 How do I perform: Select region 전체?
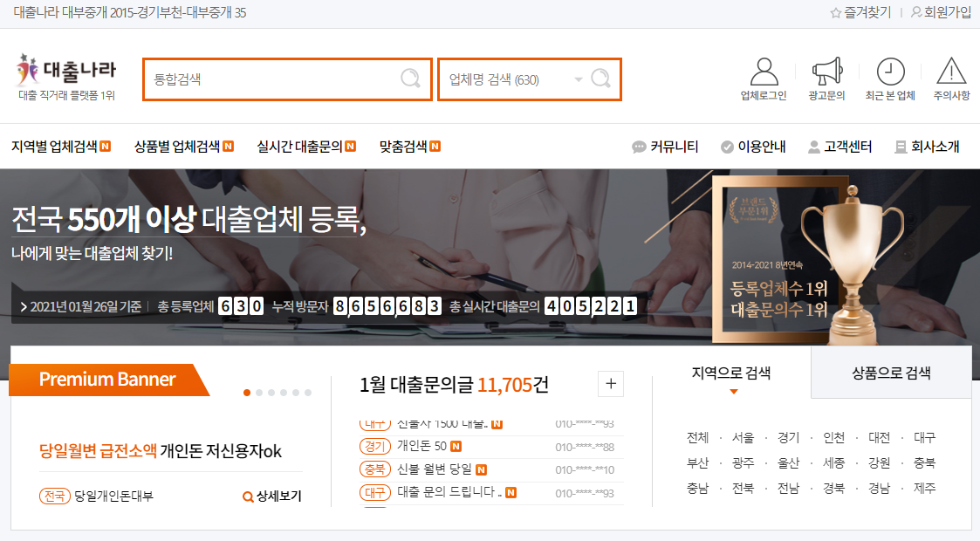(x=697, y=437)
